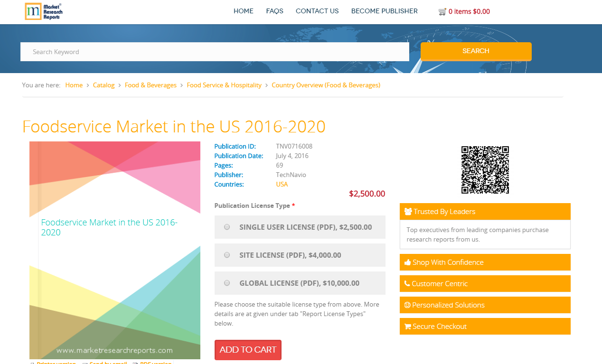Viewport: 602px width, 364px height.
Task: Click the cart icon on Secure Checkout
Action: point(407,326)
